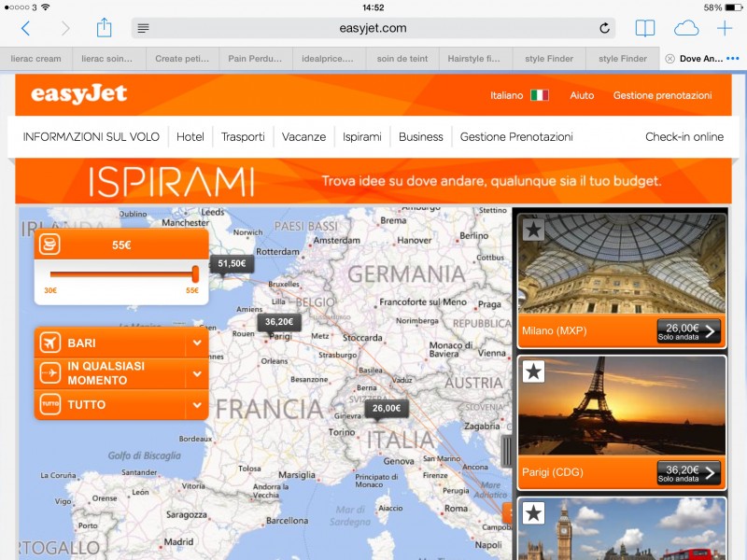747x560 pixels.
Task: Click the Check-in online link
Action: [x=684, y=136]
